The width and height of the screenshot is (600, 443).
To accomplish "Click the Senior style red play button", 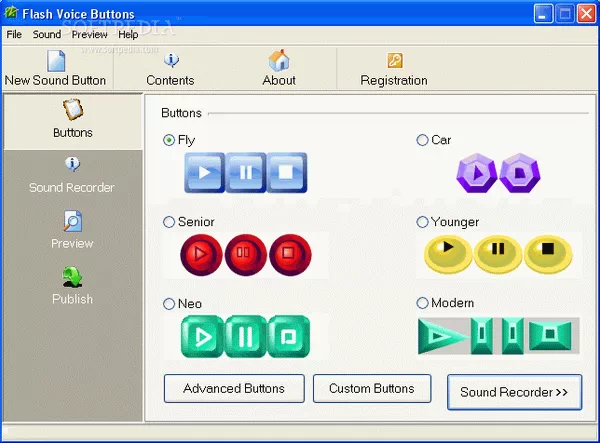I will coord(201,255).
